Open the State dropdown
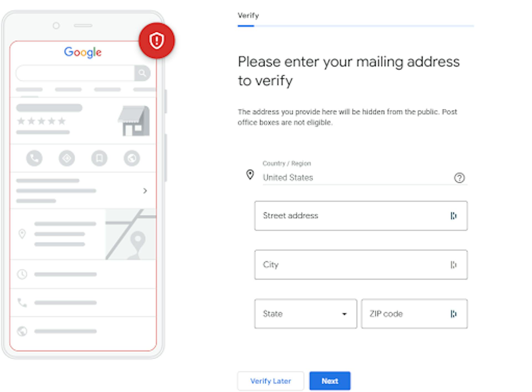The width and height of the screenshot is (532, 392). (306, 314)
